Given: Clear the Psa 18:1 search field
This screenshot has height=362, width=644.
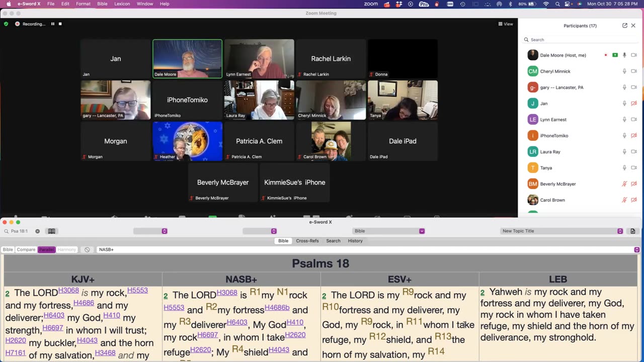Looking at the screenshot, I should point(37,231).
